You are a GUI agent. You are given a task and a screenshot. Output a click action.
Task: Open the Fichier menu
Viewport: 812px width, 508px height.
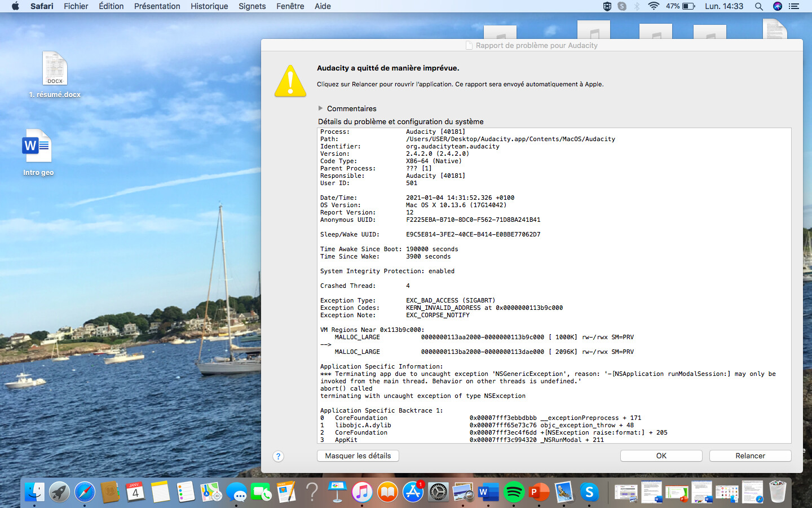76,6
